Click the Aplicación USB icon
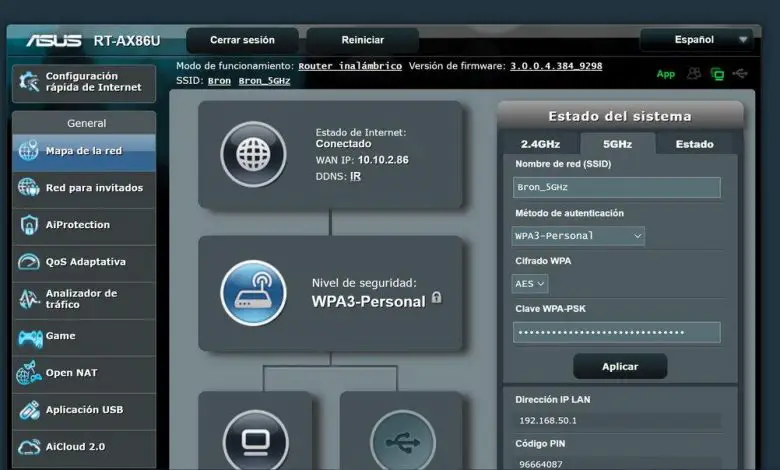 click(29, 410)
